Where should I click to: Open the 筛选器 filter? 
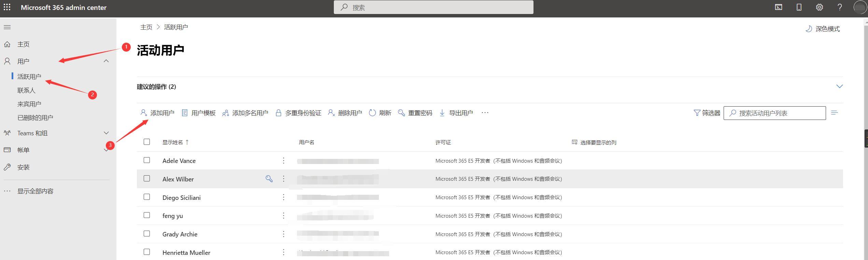point(707,113)
